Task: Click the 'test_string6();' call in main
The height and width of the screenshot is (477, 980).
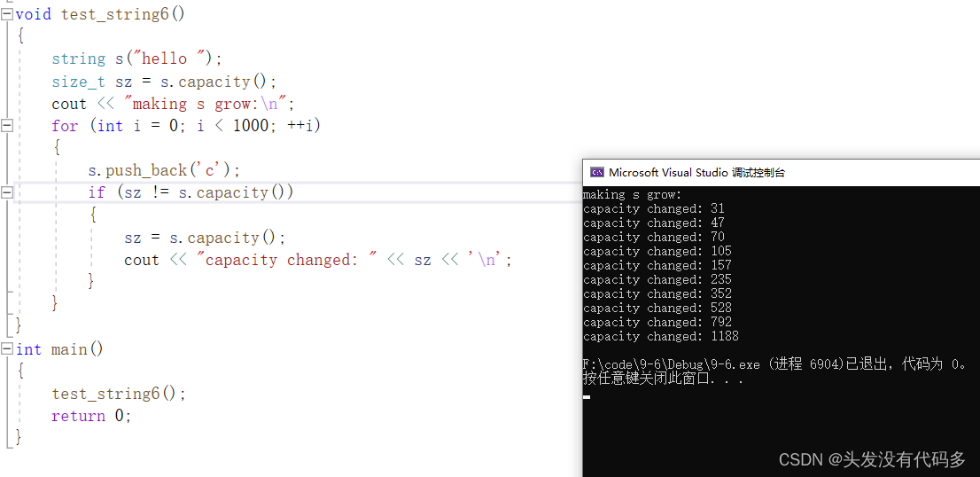Action: coord(119,394)
